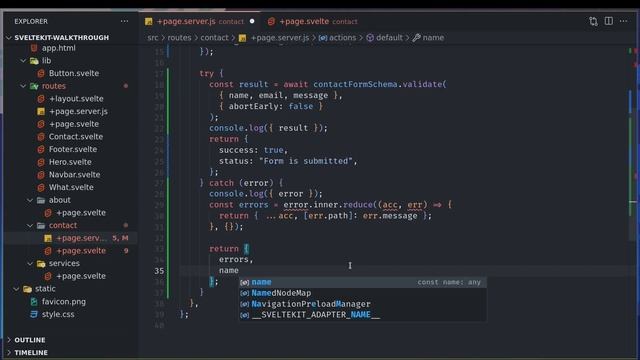Click the app.html file icon
This screenshot has height=360, width=640.
tap(34, 48)
